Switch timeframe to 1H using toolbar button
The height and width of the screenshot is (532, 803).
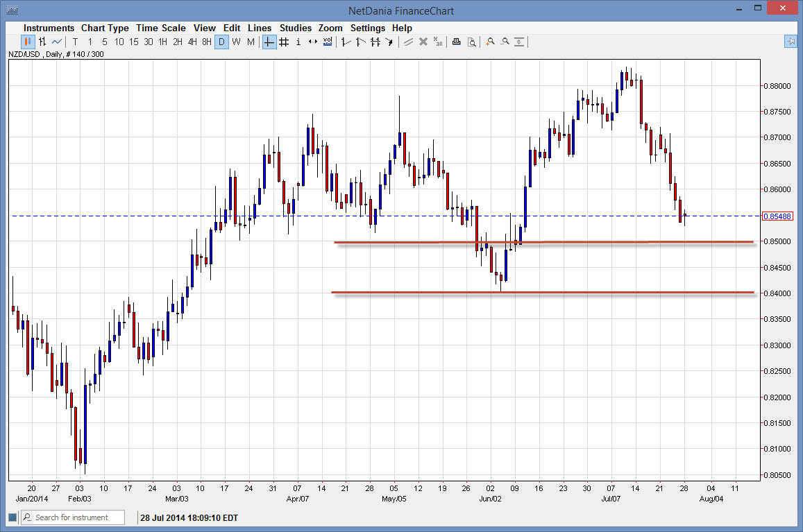click(162, 42)
